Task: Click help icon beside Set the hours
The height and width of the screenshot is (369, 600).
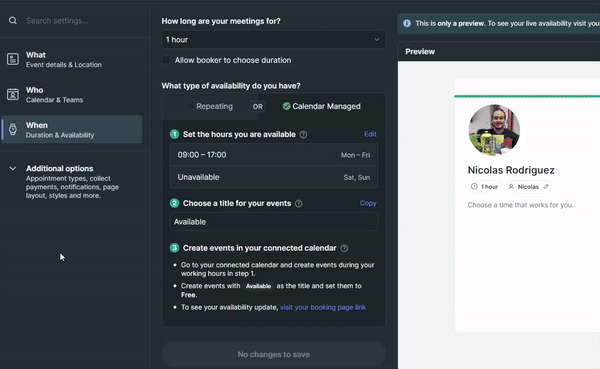Action: click(x=303, y=134)
